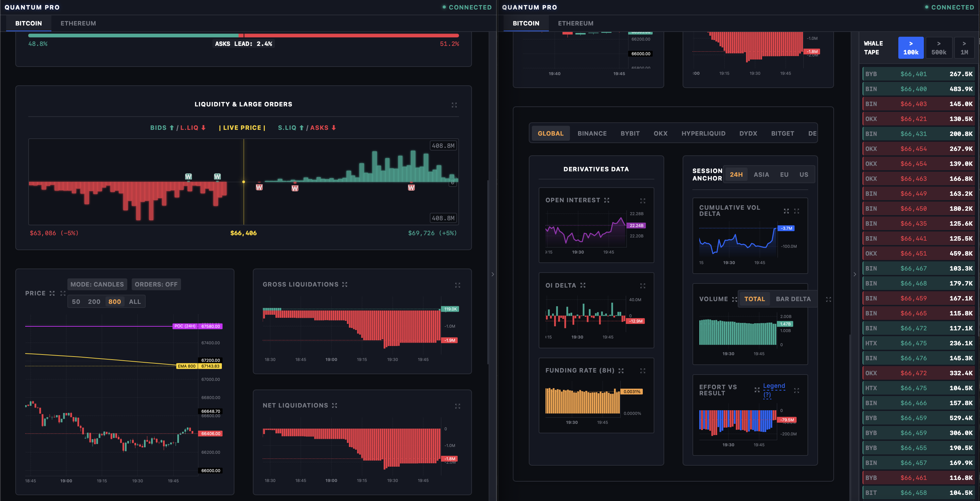Click chevron beside the Whale Tape panel

[x=854, y=274]
